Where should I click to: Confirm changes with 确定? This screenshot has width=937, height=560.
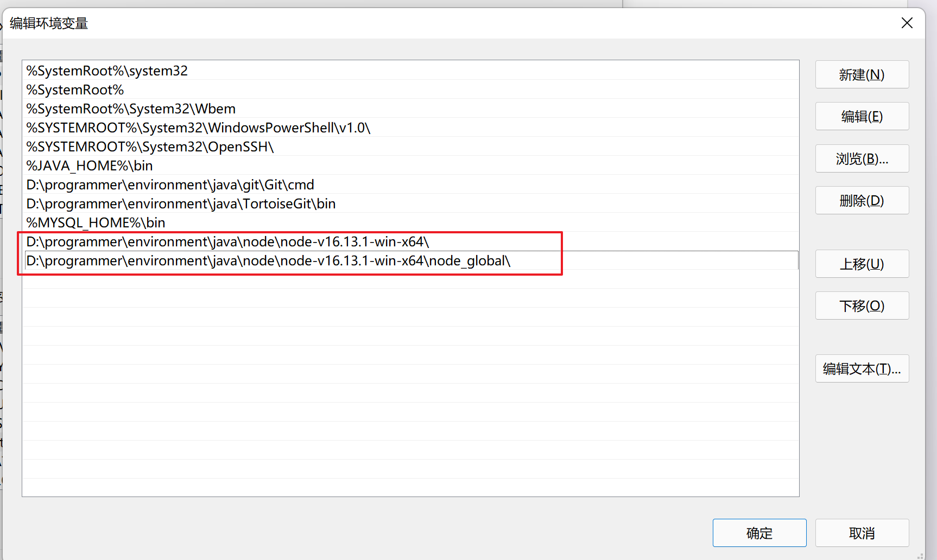tap(759, 532)
